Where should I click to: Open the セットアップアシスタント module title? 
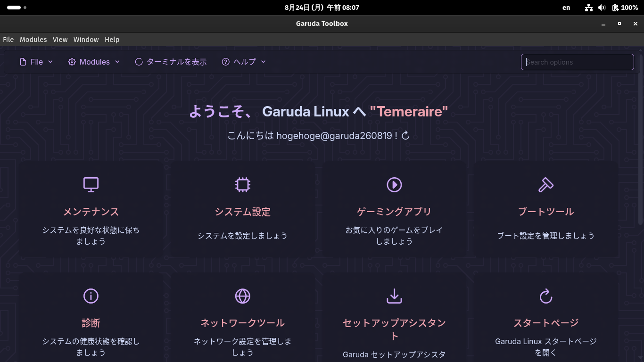pyautogui.click(x=394, y=329)
